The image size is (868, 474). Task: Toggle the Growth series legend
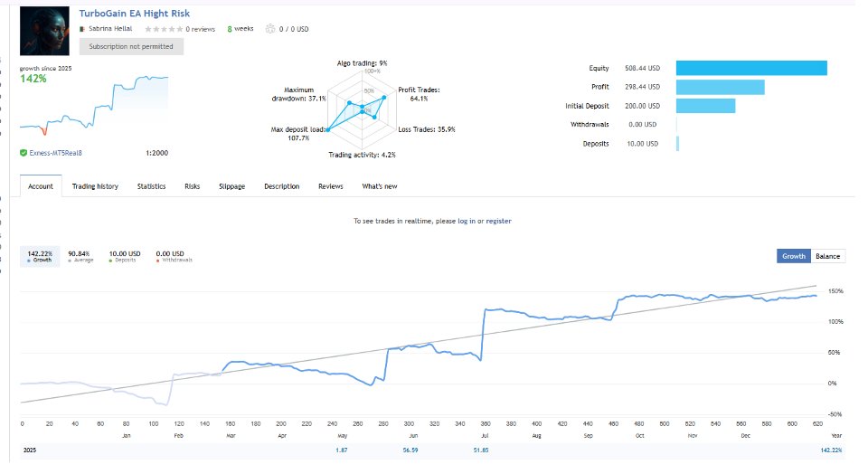(x=39, y=256)
